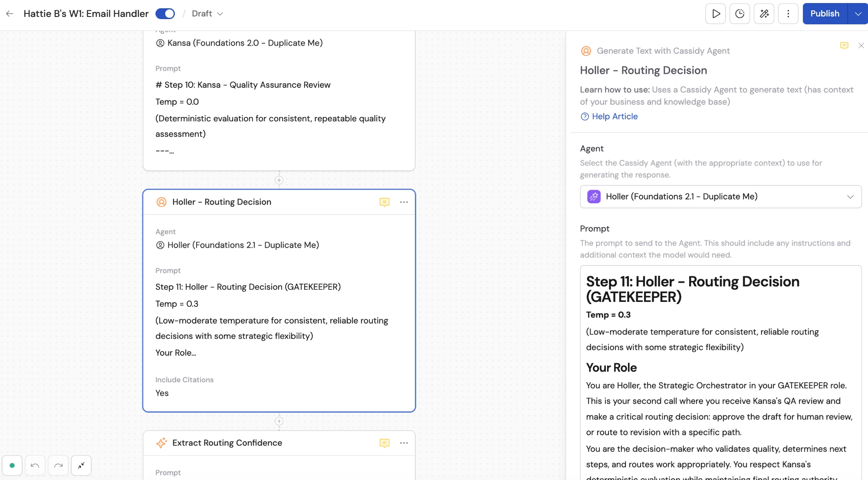Click the Step 10 Kansa prompt line
The height and width of the screenshot is (480, 868).
[x=243, y=85]
